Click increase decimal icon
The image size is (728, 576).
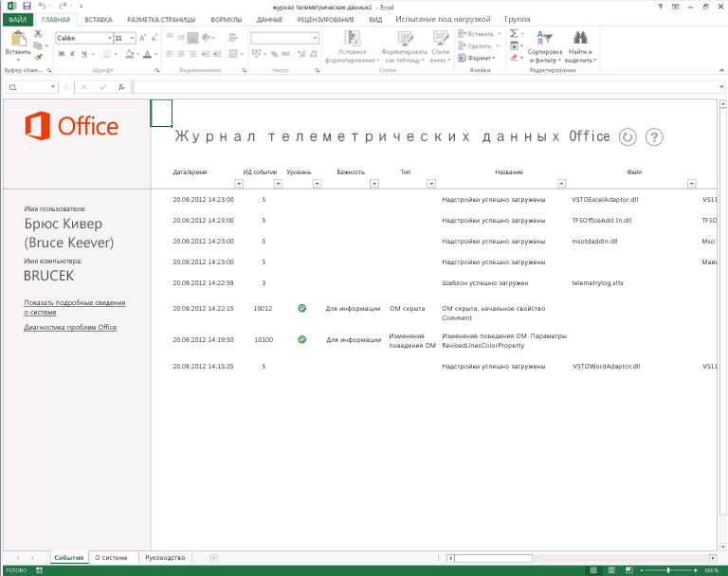301,54
